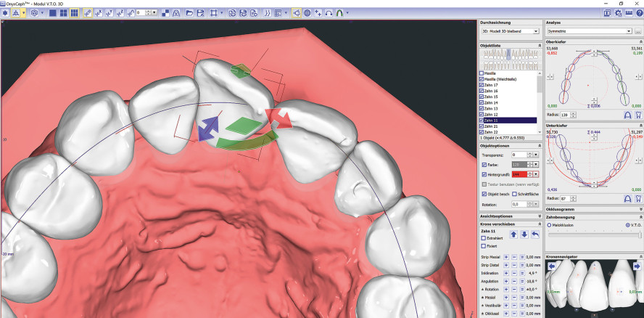Viewport: 644px width, 318px height.
Task: Check the Fixiert checkbox for Zahn 11
Action: click(x=484, y=246)
